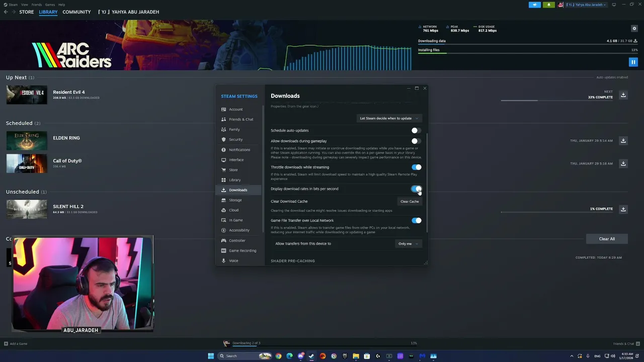Image resolution: width=644 pixels, height=362 pixels.
Task: Open the Friends & Chat settings category
Action: pyautogui.click(x=239, y=119)
